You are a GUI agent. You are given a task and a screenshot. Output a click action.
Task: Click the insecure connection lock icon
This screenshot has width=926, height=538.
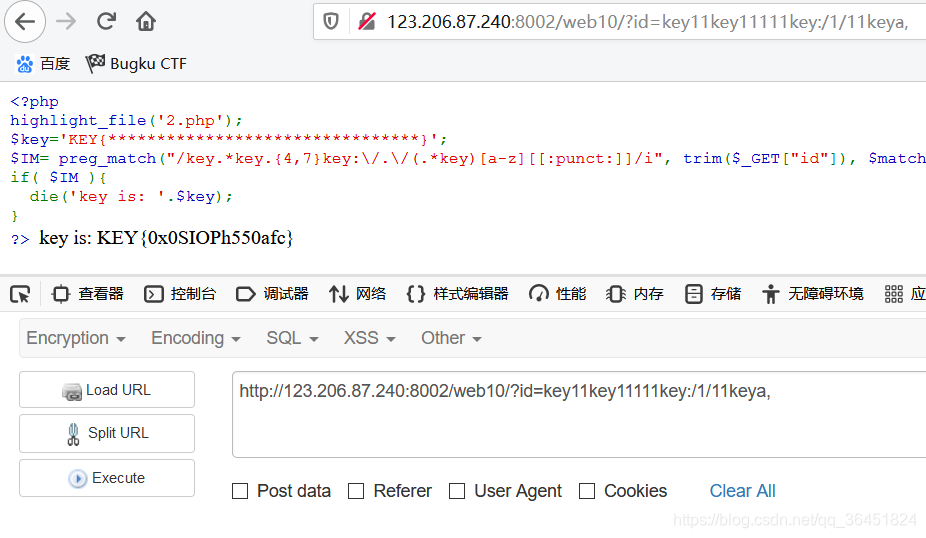pyautogui.click(x=367, y=22)
